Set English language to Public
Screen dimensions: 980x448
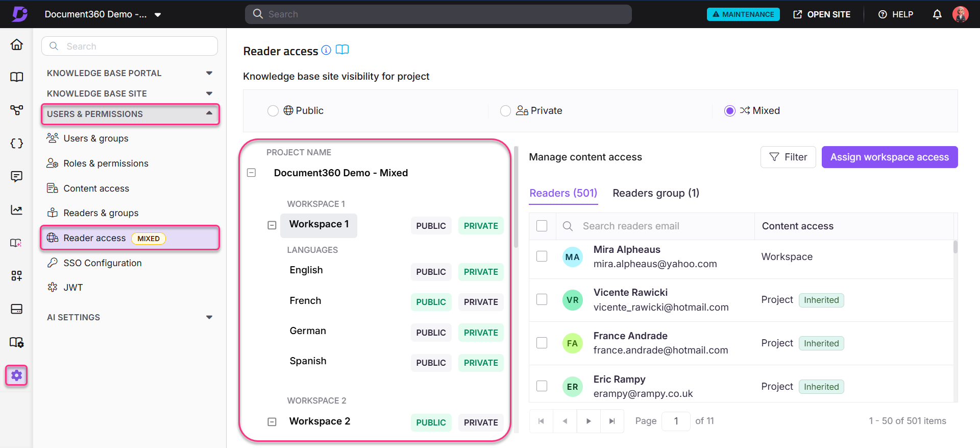pyautogui.click(x=431, y=272)
